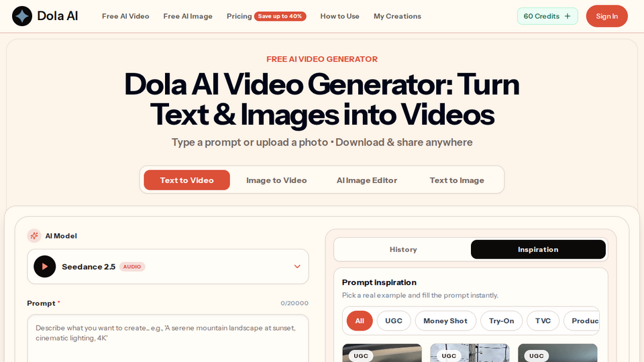This screenshot has width=644, height=362.
Task: Click the Save up to 40% badge
Action: 280,16
